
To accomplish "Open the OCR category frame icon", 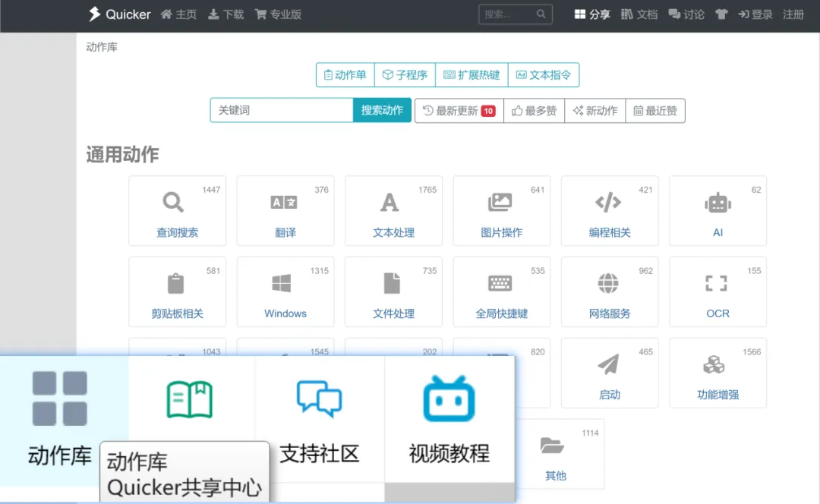I will coord(717,283).
